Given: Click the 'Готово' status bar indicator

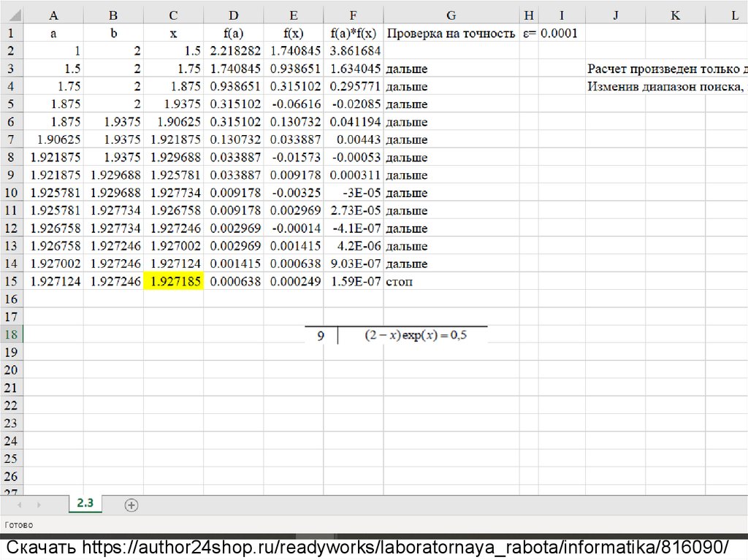Looking at the screenshot, I should coord(19,525).
